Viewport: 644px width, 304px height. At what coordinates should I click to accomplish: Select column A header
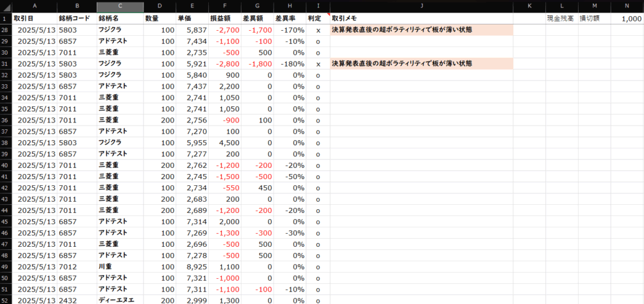tap(35, 7)
